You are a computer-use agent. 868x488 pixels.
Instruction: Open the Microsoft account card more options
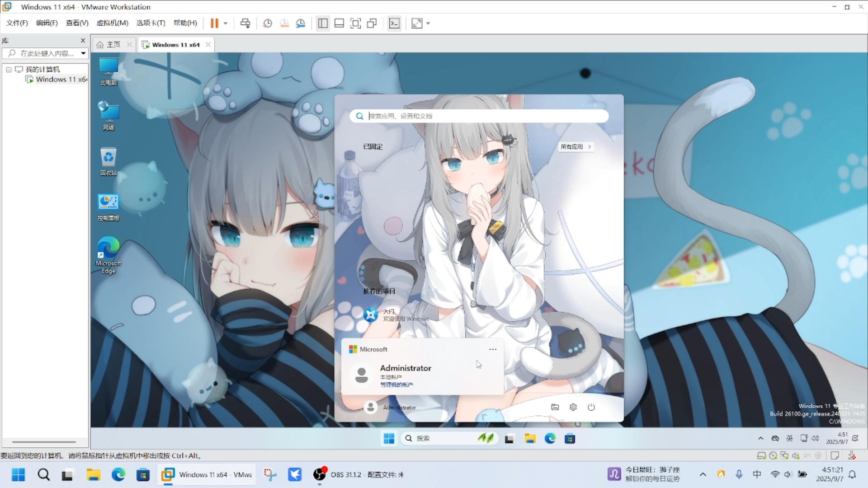pyautogui.click(x=493, y=349)
